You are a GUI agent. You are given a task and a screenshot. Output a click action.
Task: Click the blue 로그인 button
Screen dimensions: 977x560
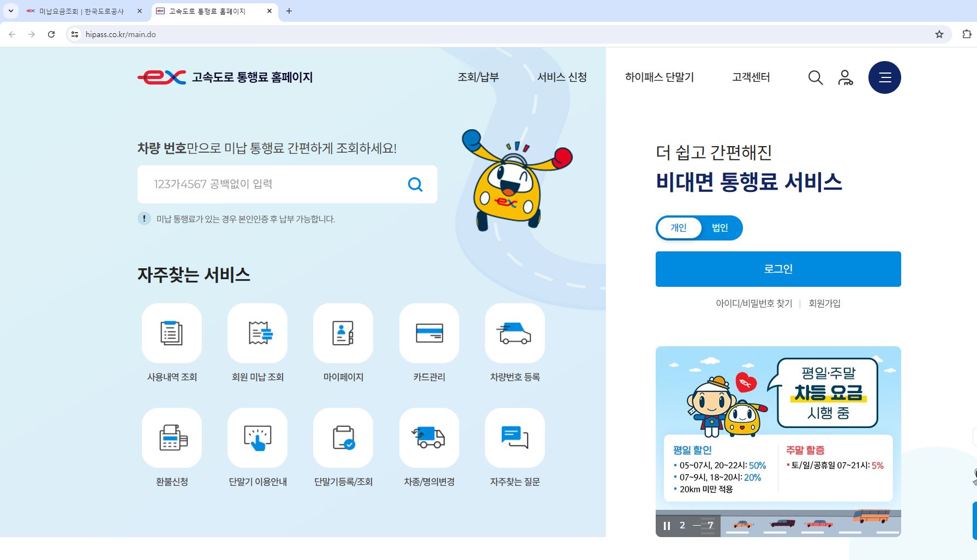(778, 269)
